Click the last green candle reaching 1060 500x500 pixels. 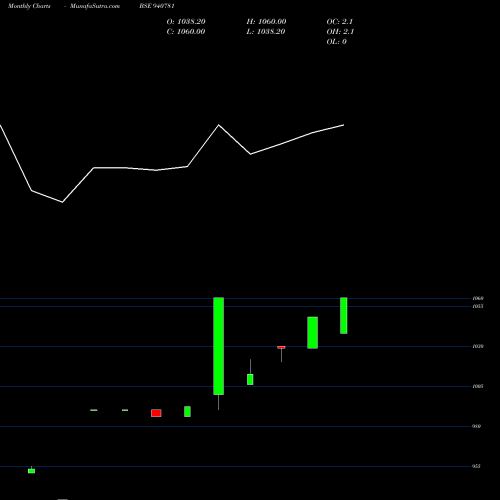[x=344, y=315]
